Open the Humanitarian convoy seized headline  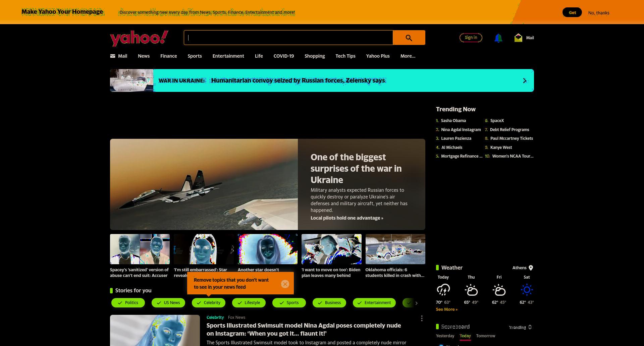[x=299, y=80]
